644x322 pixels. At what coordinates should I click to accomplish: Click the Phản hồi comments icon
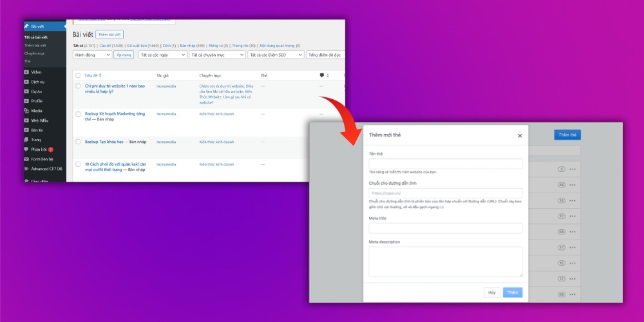click(x=26, y=149)
